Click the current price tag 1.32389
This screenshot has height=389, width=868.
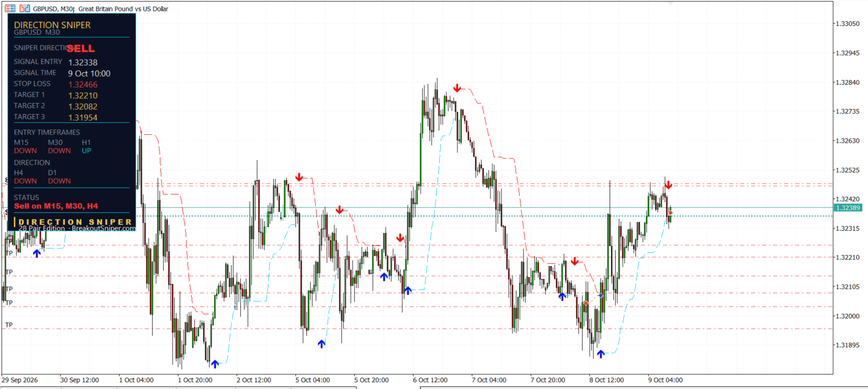click(x=848, y=208)
